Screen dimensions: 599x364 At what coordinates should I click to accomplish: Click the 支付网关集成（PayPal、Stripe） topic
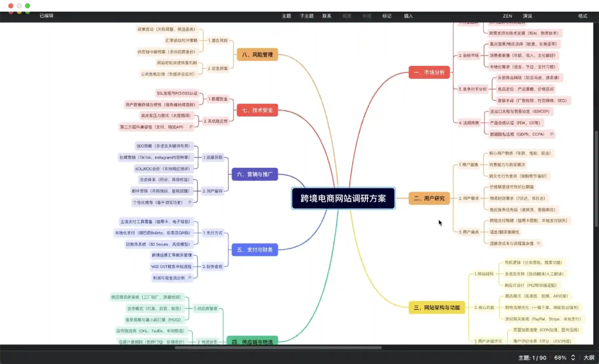coord(544,319)
